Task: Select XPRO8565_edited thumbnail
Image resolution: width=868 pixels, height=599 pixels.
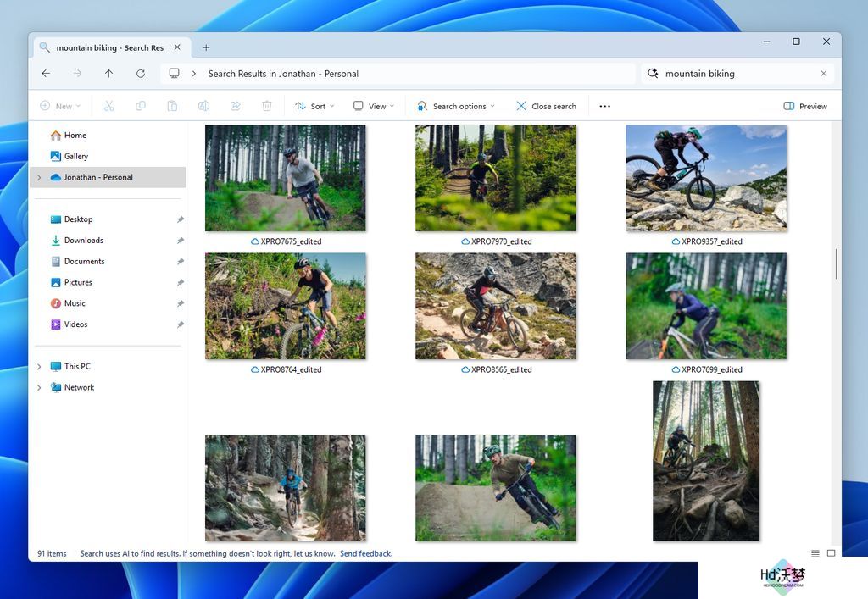Action: pyautogui.click(x=495, y=306)
